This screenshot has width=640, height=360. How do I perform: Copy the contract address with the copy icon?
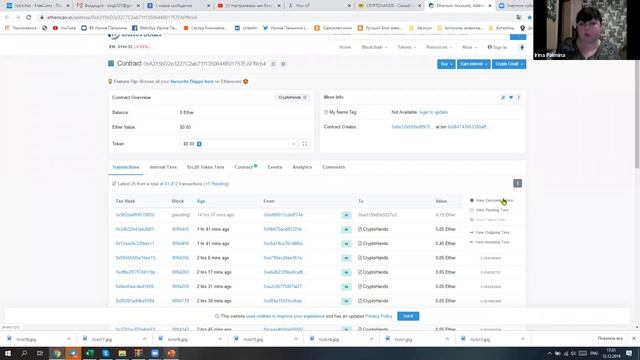[x=273, y=64]
